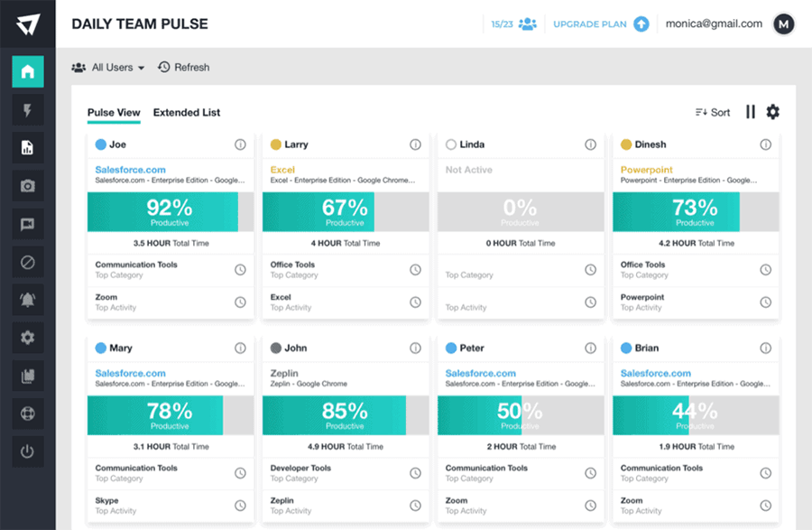Click the power icon in the sidebar
Viewport: 812px width, 530px height.
point(27,451)
